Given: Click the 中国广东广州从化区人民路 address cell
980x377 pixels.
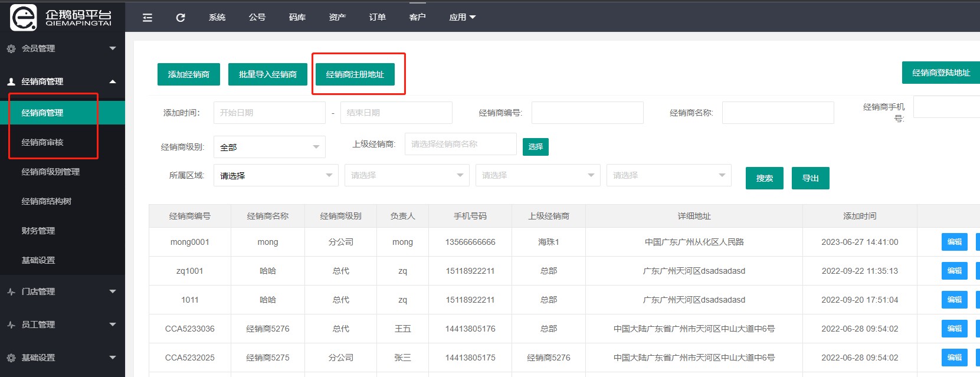Looking at the screenshot, I should [x=694, y=242].
